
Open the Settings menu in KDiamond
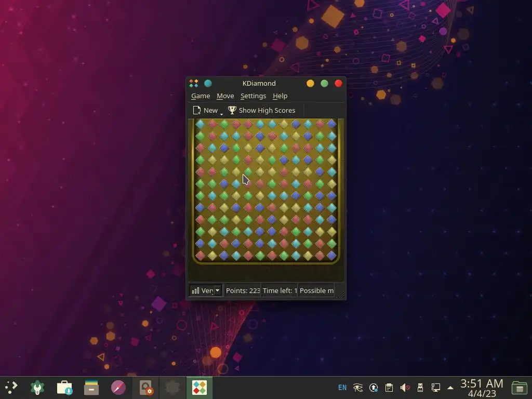coord(253,96)
